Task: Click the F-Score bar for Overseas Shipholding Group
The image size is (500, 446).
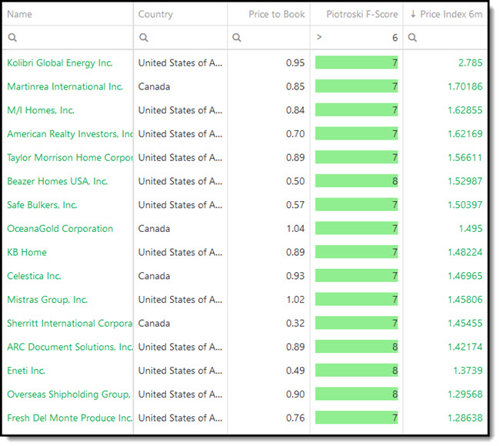Action: (356, 394)
